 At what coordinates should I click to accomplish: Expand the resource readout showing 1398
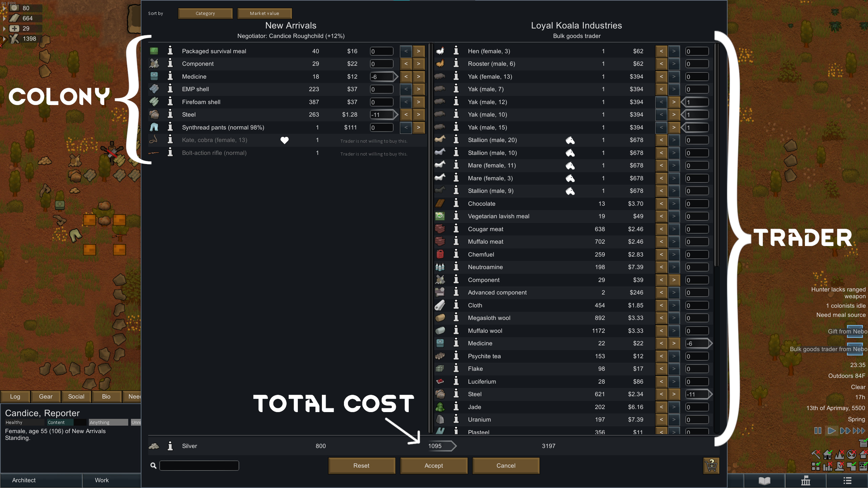pyautogui.click(x=4, y=39)
